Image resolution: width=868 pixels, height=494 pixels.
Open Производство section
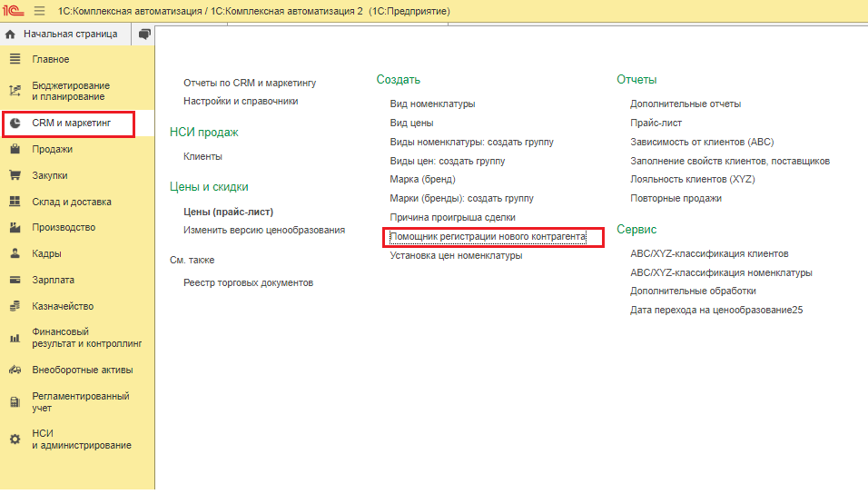point(64,227)
